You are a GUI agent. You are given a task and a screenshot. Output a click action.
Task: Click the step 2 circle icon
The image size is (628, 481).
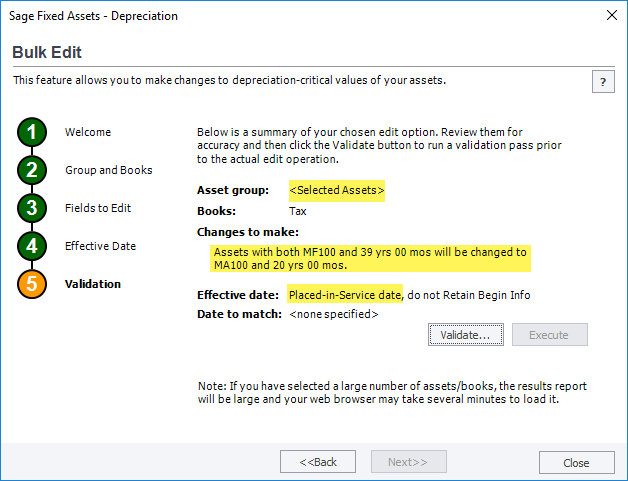(x=32, y=170)
